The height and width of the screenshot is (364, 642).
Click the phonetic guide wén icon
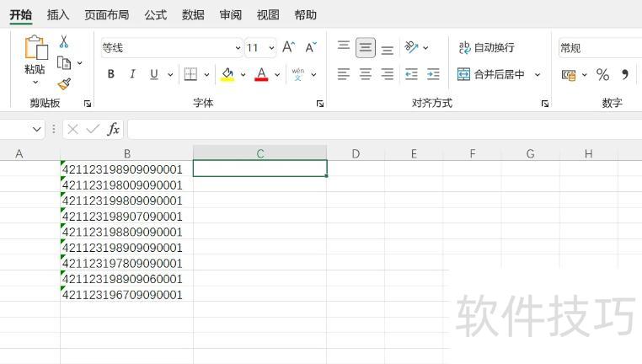coord(298,74)
